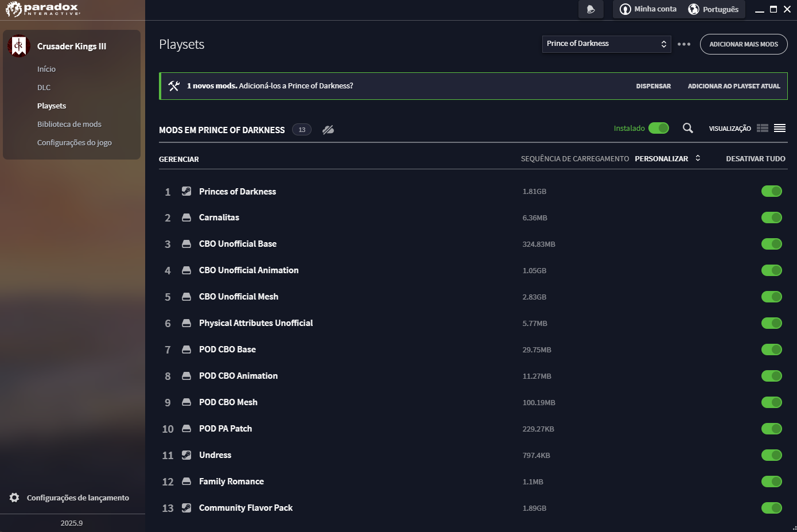Click the tools icon in new mods banner
The width and height of the screenshot is (797, 532).
click(174, 86)
